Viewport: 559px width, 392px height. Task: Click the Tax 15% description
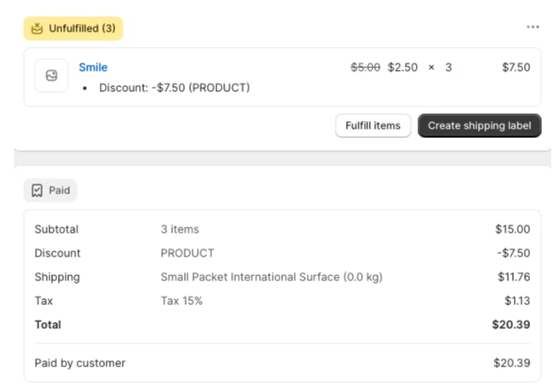(182, 301)
